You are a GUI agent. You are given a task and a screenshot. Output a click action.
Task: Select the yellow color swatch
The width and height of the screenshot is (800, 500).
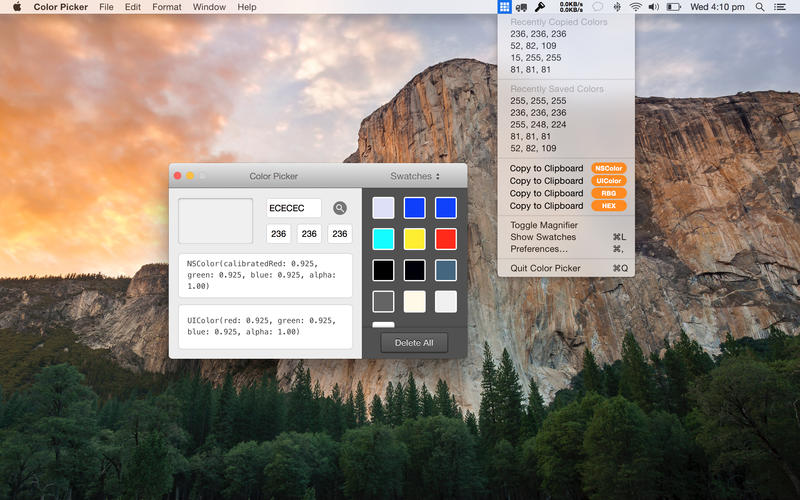(415, 239)
